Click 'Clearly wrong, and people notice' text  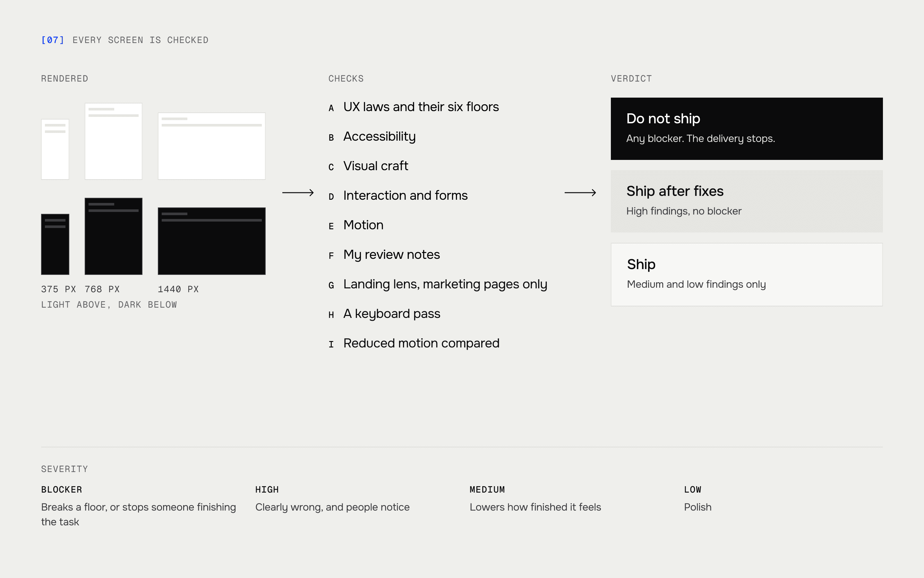(x=332, y=507)
